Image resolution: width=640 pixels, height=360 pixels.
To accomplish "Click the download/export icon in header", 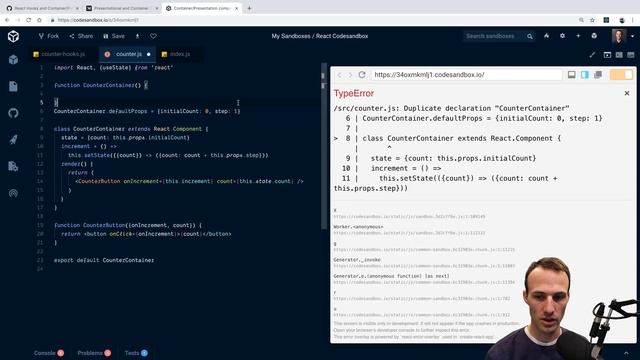I will pos(137,36).
